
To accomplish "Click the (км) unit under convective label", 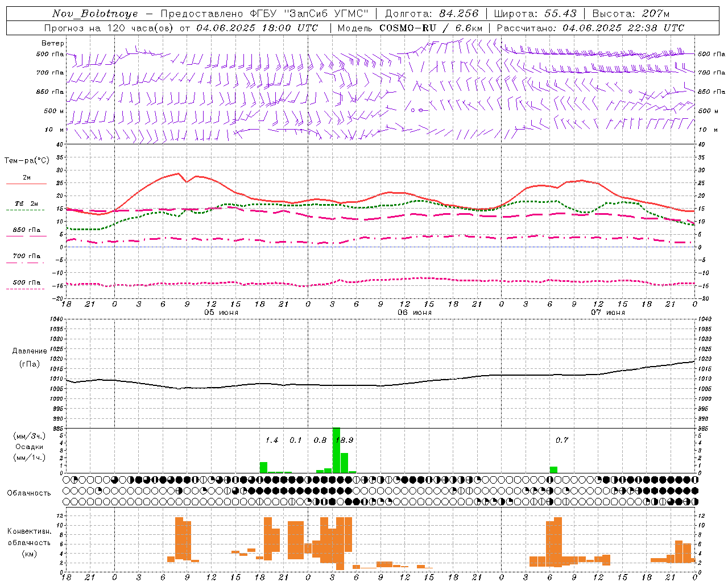I will click(30, 554).
